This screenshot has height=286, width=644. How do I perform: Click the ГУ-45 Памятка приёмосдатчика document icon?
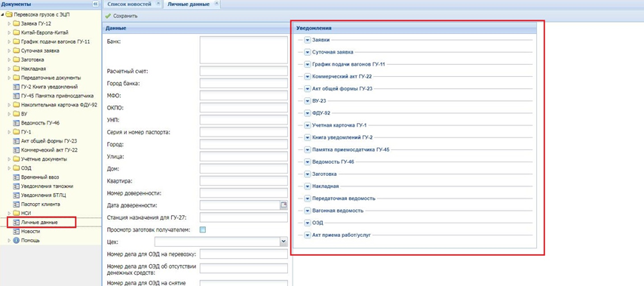point(17,96)
